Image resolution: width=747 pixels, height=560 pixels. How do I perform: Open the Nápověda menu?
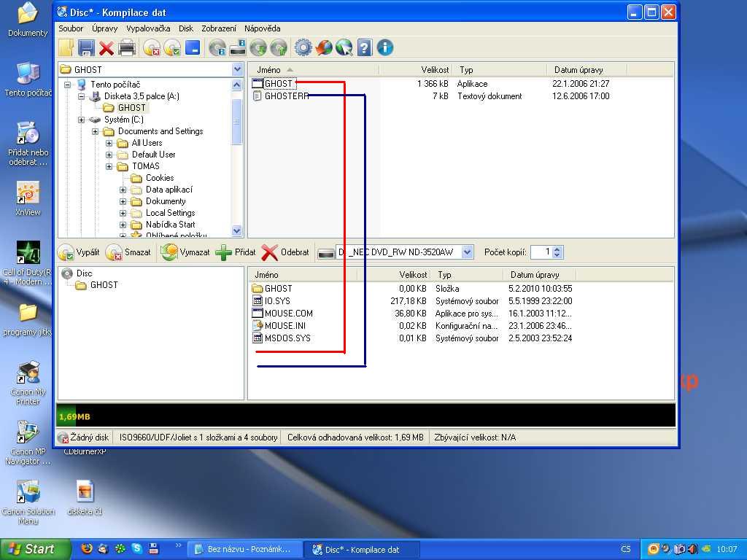pos(262,28)
